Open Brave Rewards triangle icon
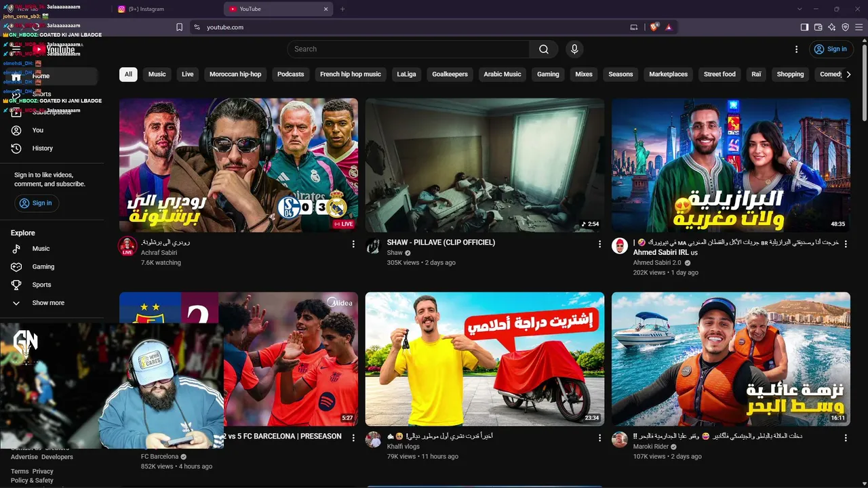Screen dimensions: 868x488 click(x=669, y=27)
